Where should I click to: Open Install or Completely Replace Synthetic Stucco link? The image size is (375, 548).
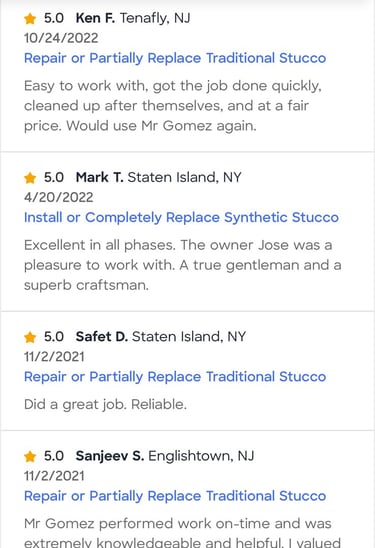point(181,217)
